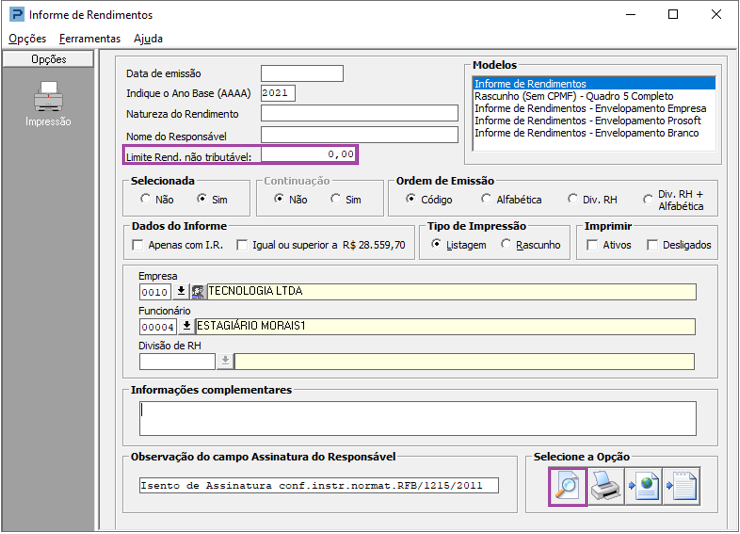Image resolution: width=740 pixels, height=534 pixels.
Task: Click the TECNOLOGIA LTDA company name
Action: [x=451, y=292]
